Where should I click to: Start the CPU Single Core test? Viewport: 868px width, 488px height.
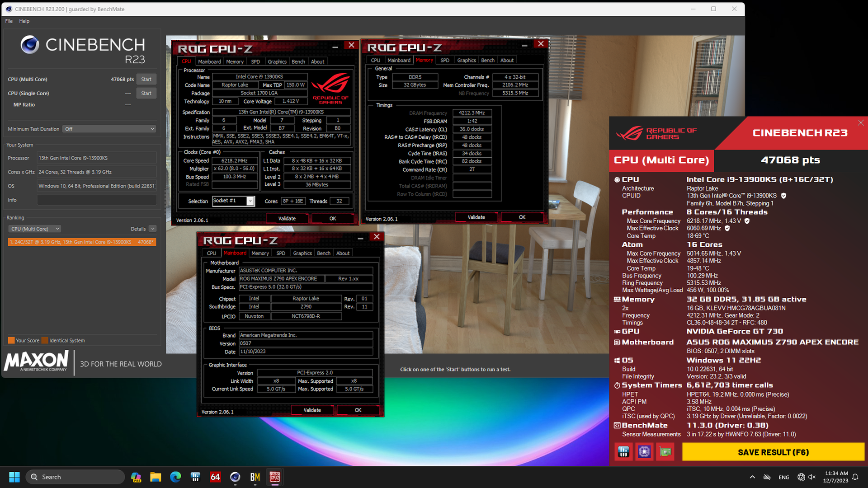coord(146,93)
